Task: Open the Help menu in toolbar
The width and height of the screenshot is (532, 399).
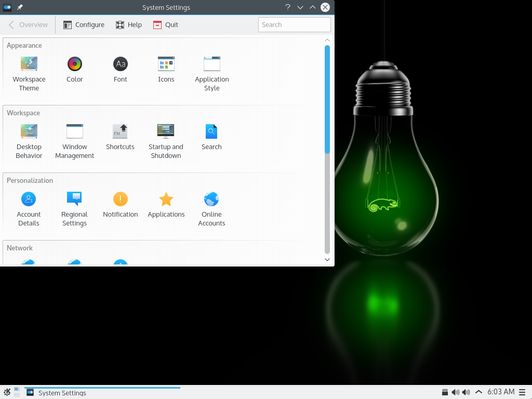Action: (x=129, y=25)
